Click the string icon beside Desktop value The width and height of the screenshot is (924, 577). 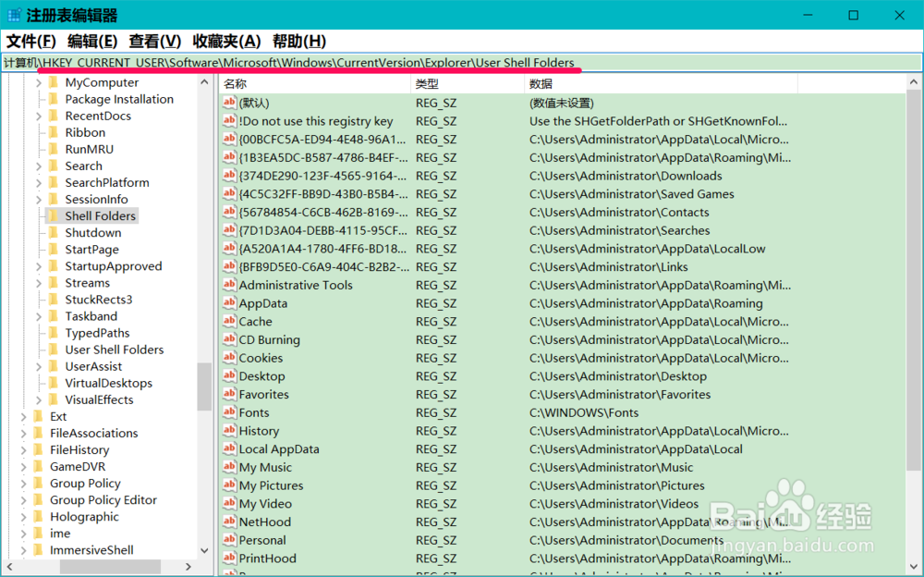pyautogui.click(x=229, y=375)
